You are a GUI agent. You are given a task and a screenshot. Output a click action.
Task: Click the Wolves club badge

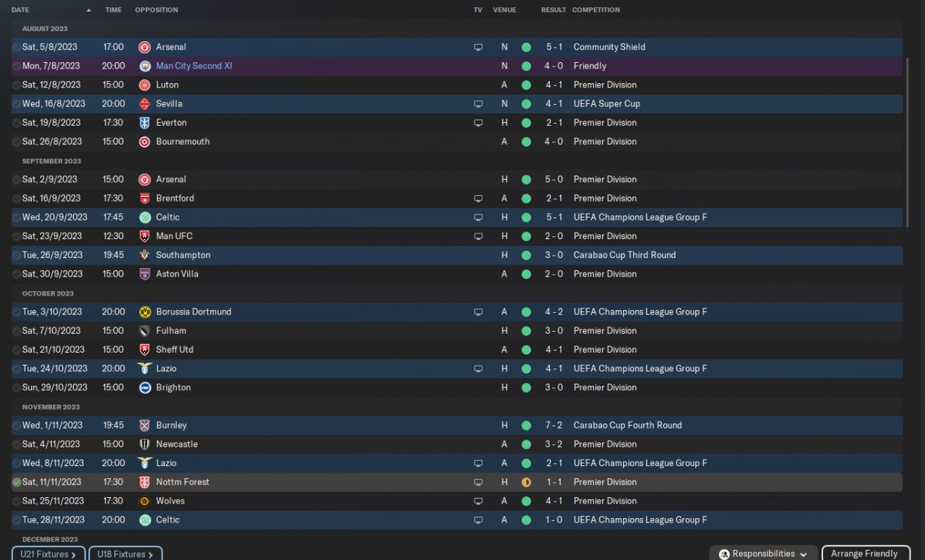145,501
